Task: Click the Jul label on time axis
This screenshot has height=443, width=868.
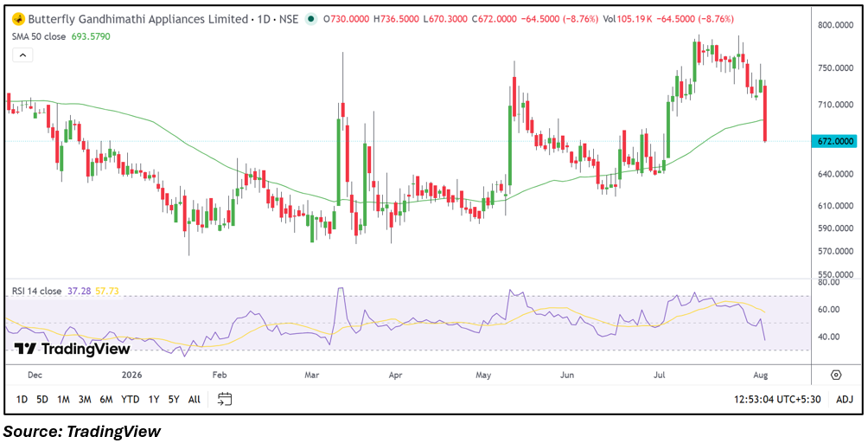Action: point(660,375)
